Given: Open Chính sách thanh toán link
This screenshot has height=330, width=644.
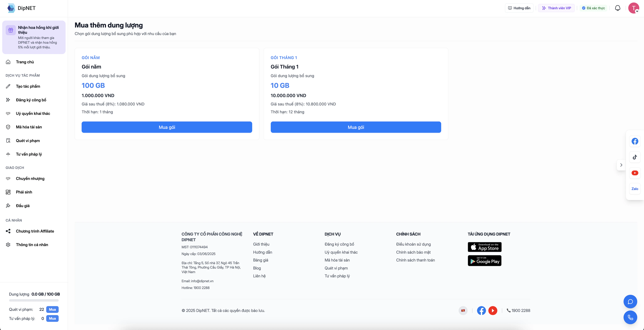Looking at the screenshot, I should pos(416,260).
